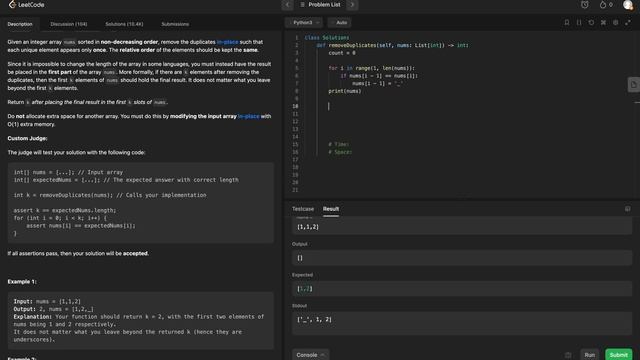
Task: Click the '# Time:' comment line
Action: point(339,144)
